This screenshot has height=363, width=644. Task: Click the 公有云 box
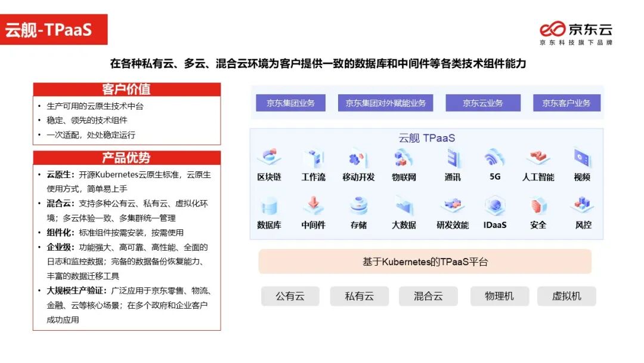click(x=290, y=296)
